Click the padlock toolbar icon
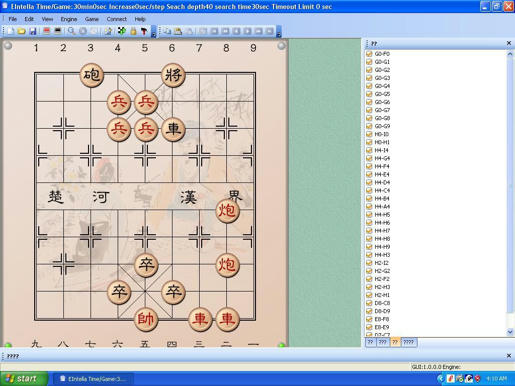 133,31
